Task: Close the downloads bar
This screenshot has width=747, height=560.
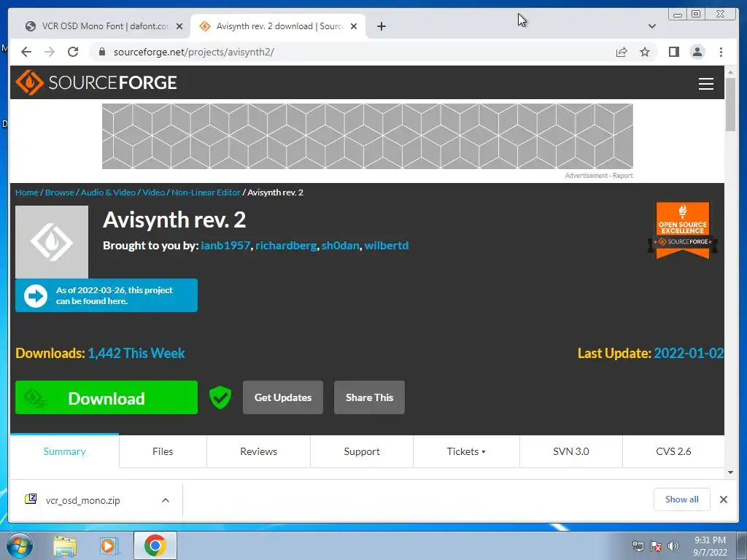Action: 723,499
